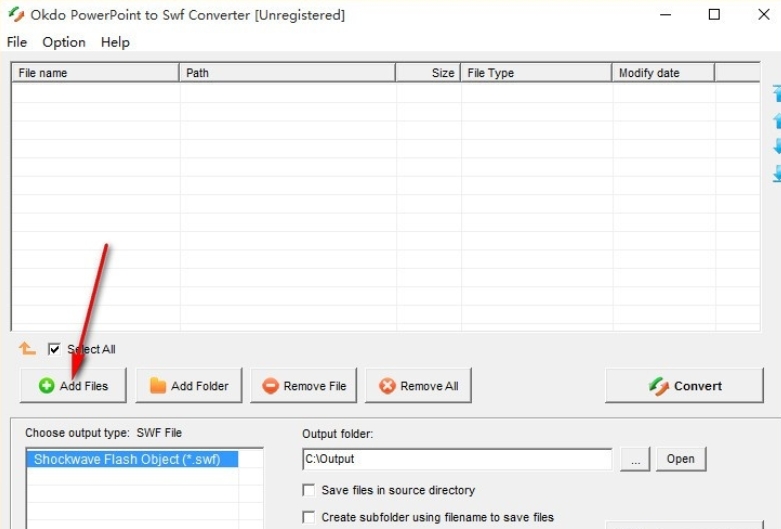Open the File menu
The width and height of the screenshot is (781, 529).
(x=17, y=42)
